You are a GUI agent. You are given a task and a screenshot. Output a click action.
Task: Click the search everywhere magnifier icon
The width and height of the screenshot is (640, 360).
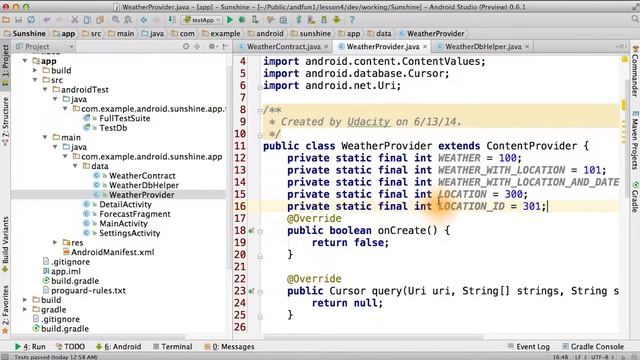pyautogui.click(x=635, y=19)
